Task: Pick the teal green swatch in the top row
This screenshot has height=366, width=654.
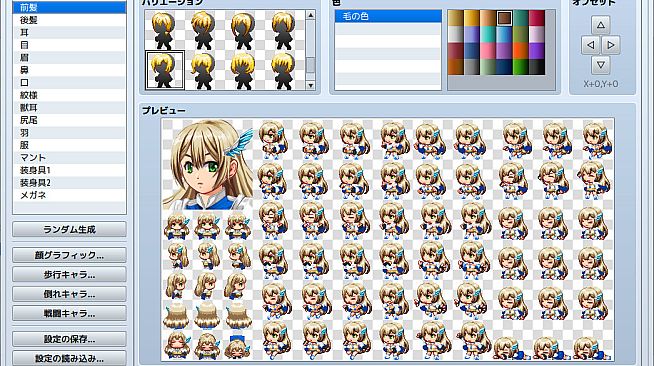Action: (x=521, y=18)
